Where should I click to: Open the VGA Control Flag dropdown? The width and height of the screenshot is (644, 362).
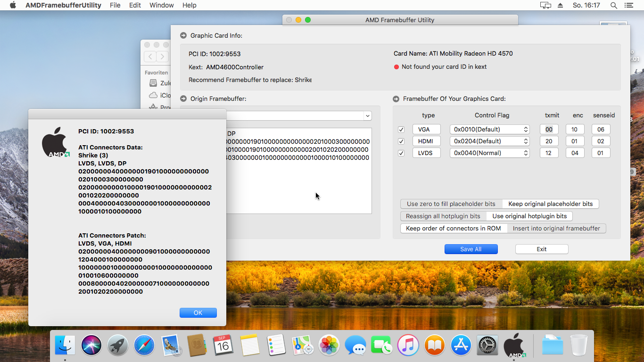490,129
